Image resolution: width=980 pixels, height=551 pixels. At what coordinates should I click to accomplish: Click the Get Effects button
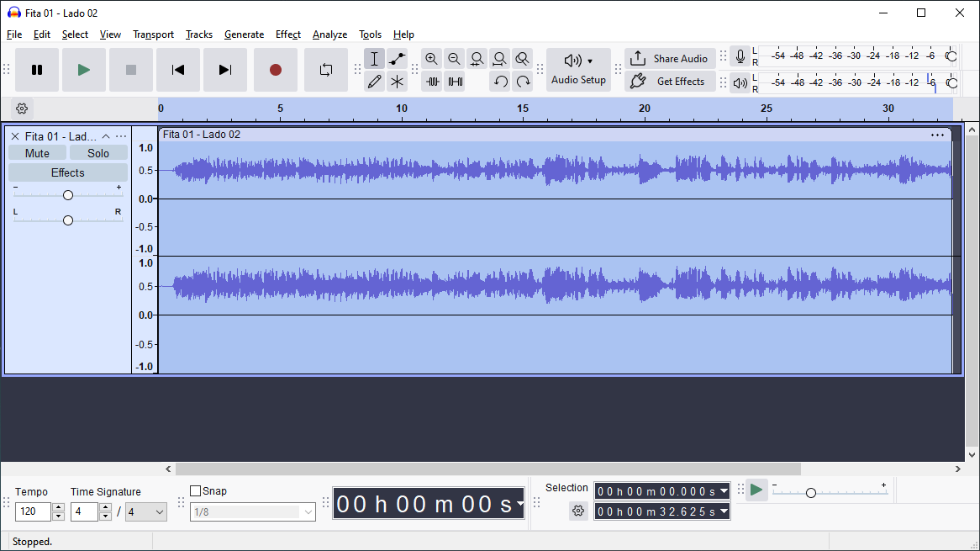670,82
